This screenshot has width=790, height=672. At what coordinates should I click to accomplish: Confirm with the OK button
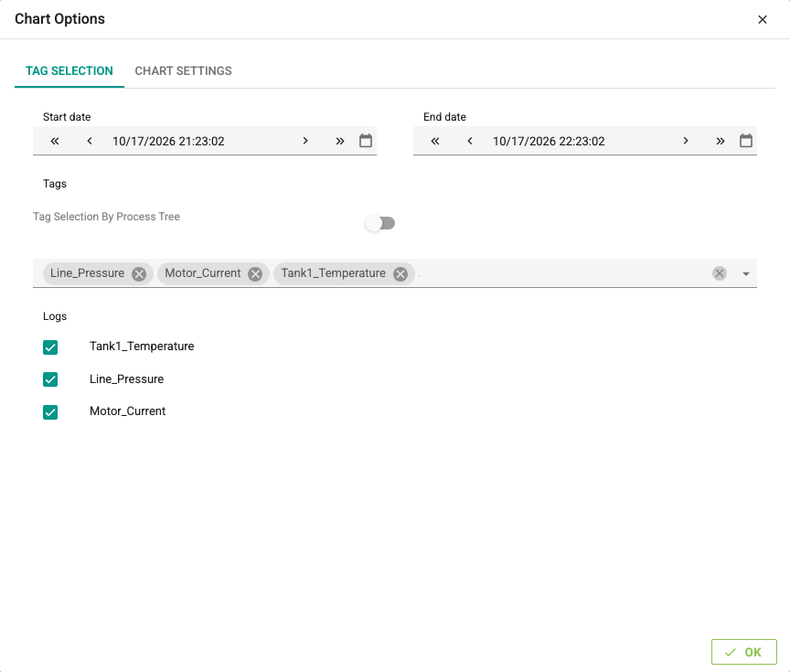tap(743, 652)
